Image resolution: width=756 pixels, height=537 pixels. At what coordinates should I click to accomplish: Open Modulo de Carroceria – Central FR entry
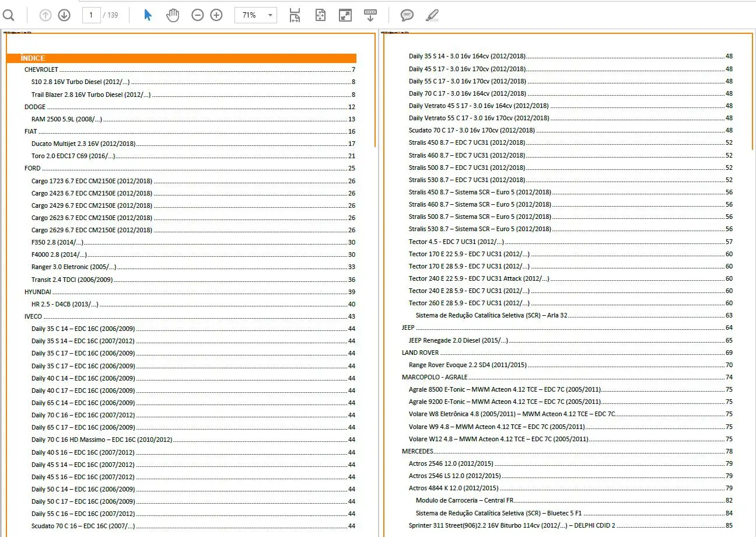pyautogui.click(x=574, y=500)
